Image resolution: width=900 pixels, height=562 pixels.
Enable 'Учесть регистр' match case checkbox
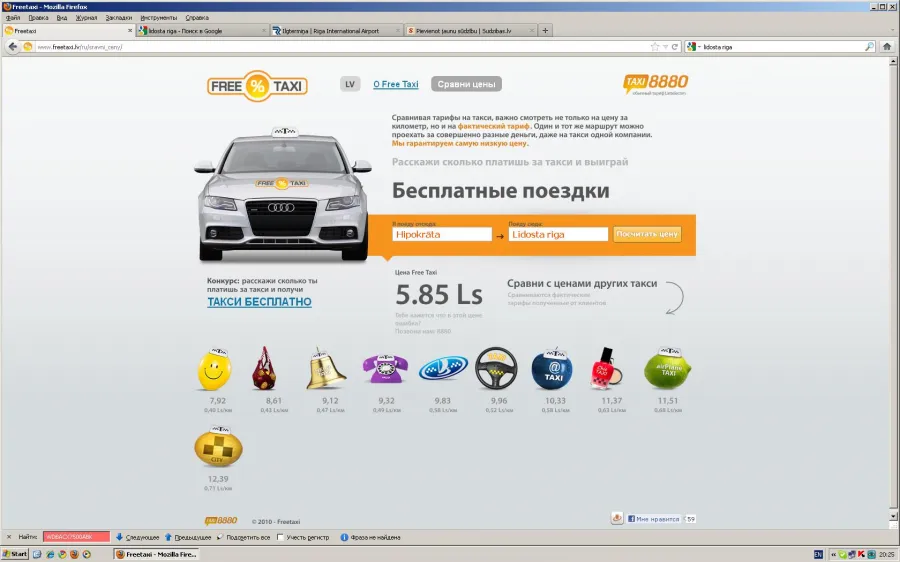[x=280, y=537]
